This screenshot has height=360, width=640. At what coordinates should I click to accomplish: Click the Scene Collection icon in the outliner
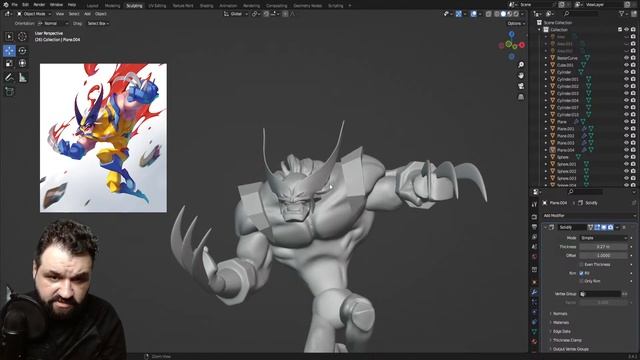539,22
